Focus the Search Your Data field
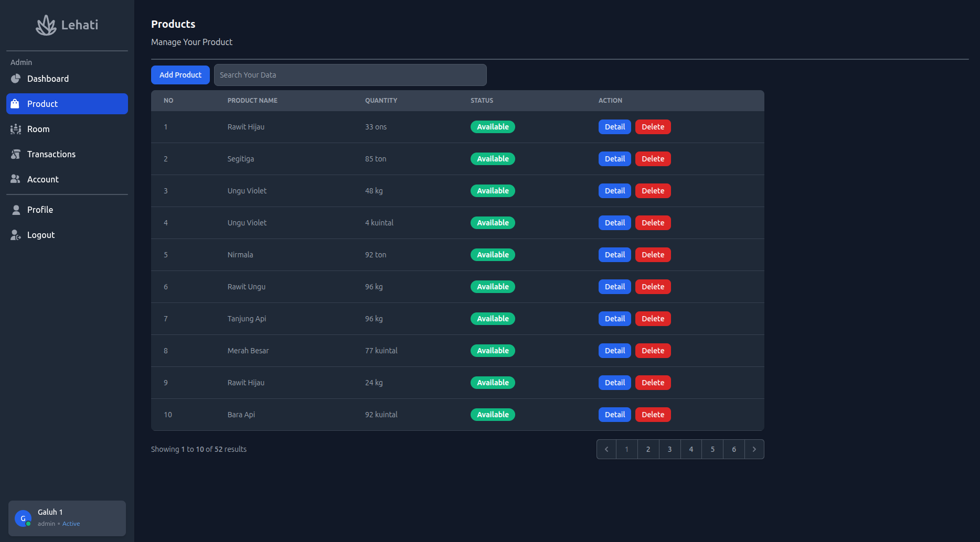 350,75
